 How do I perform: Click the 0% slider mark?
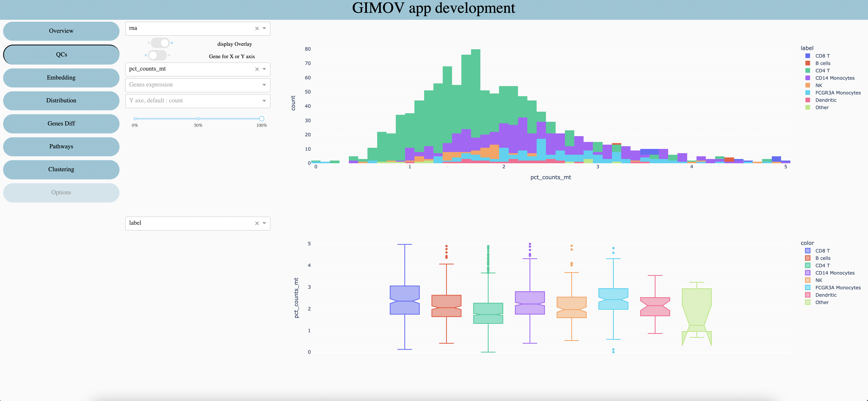pos(135,118)
